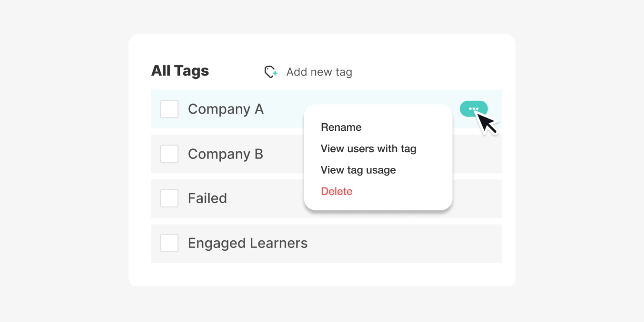644x322 pixels.
Task: Choose Delete to remove the Company A tag
Action: coord(337,191)
